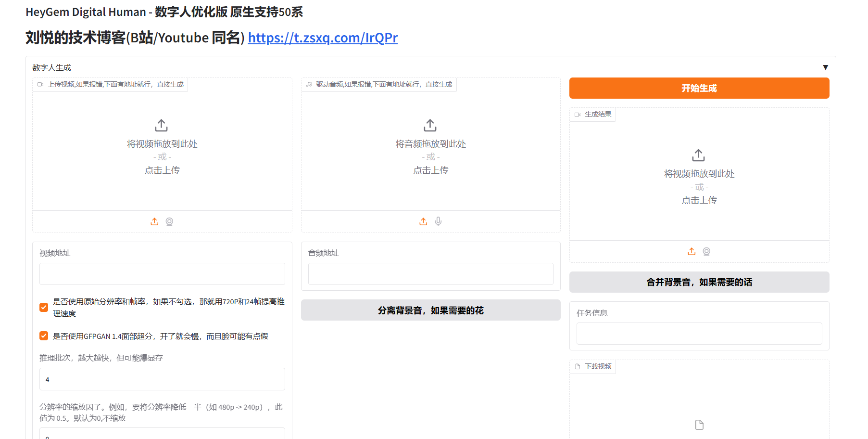The width and height of the screenshot is (868, 439).
Task: Click webcam icon under video upload panel
Action: (x=169, y=221)
